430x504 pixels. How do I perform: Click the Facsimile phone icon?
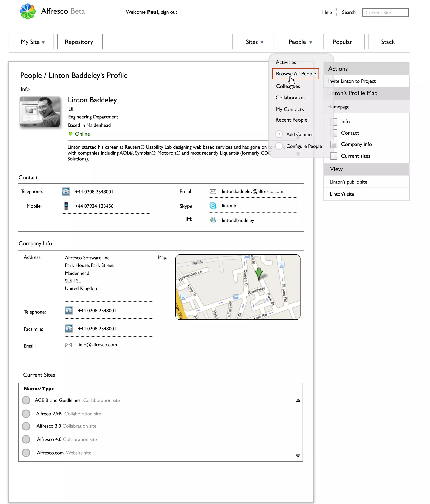click(x=69, y=328)
